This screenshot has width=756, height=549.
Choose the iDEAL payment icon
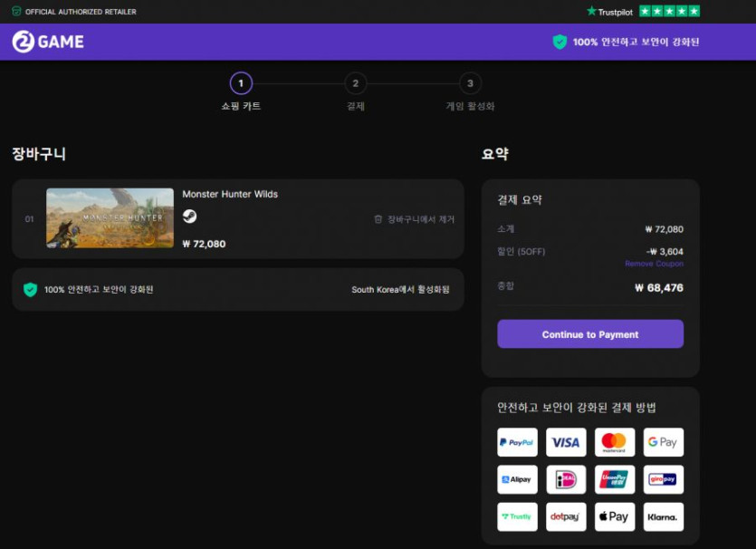pyautogui.click(x=566, y=479)
